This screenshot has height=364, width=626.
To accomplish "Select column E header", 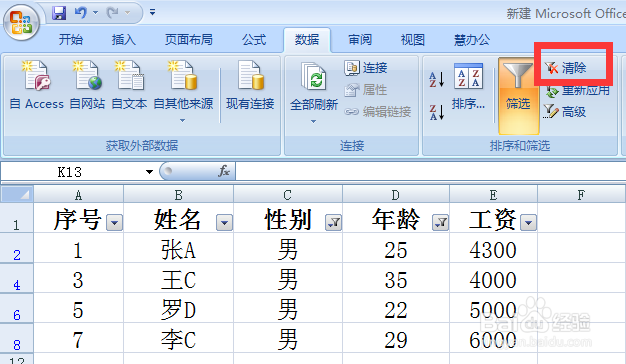I will tap(493, 195).
